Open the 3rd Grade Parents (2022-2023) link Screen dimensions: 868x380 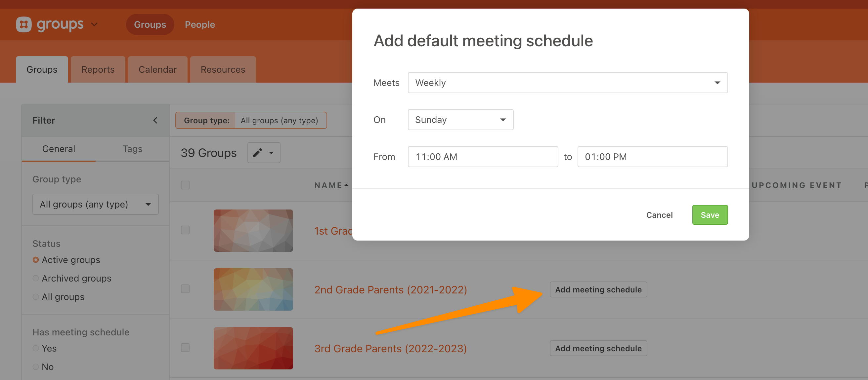(390, 348)
